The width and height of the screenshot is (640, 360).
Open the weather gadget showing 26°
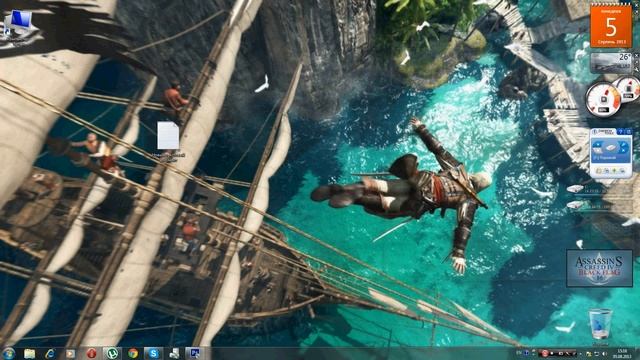pos(611,63)
